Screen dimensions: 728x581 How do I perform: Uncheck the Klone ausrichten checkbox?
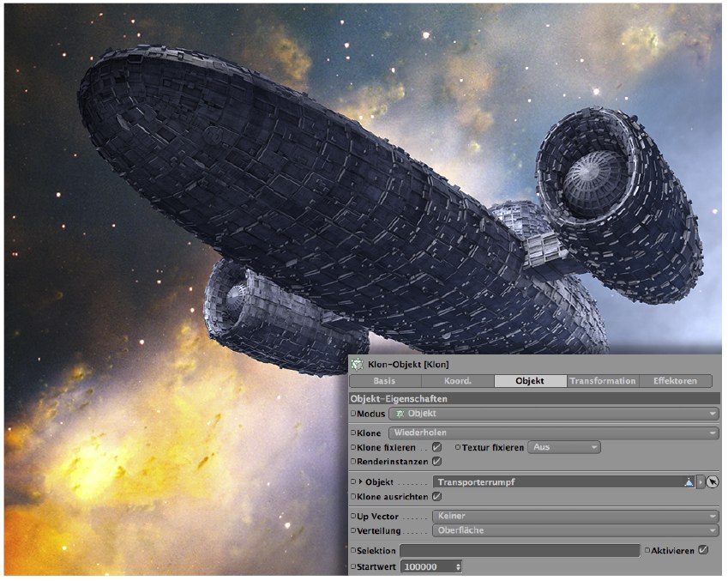coord(436,496)
